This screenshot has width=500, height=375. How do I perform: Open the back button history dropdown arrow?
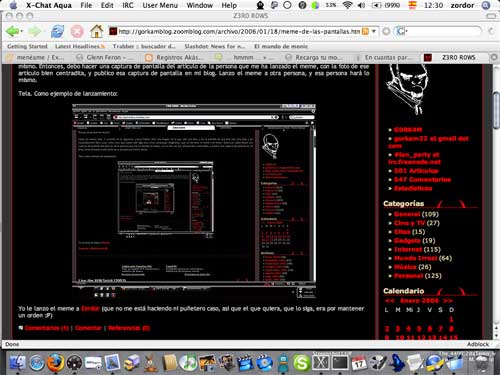(22, 32)
